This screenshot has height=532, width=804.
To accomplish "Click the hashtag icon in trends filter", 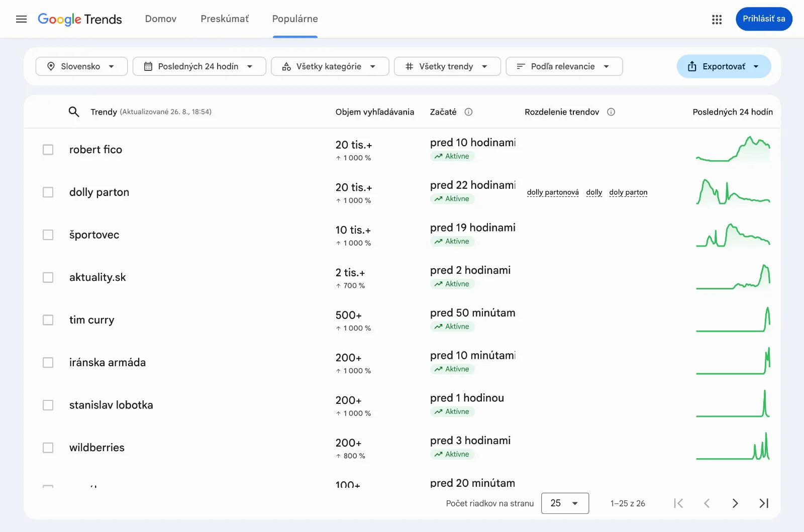I will click(409, 66).
